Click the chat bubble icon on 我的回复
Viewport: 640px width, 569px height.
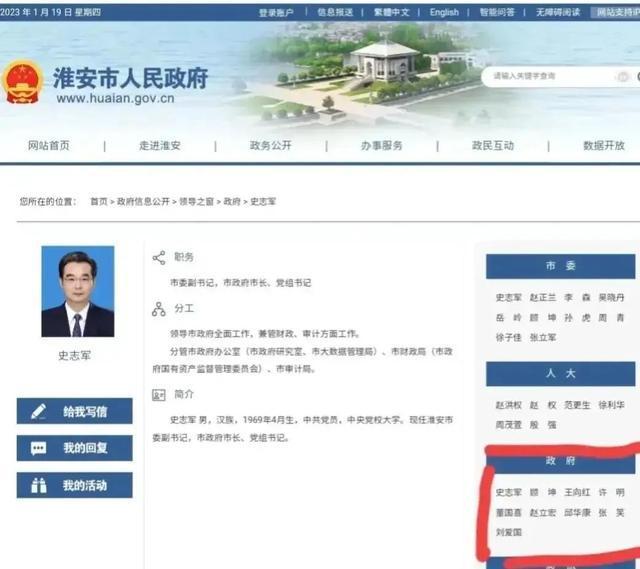pos(39,448)
